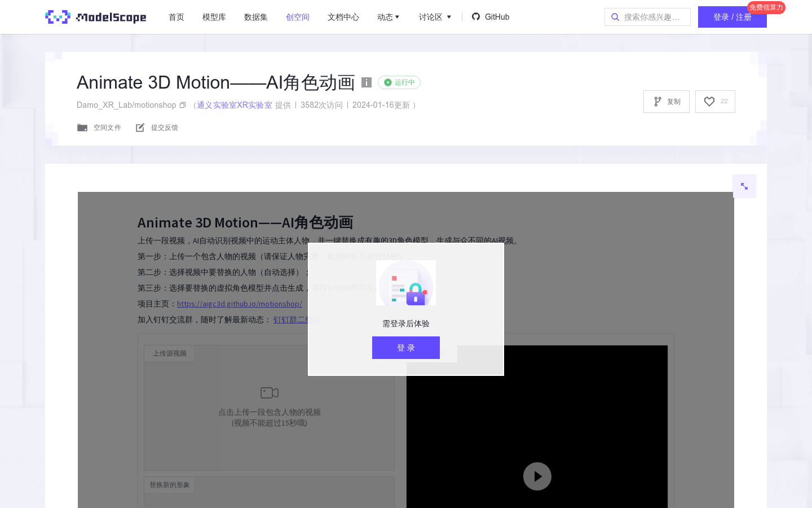Click the video camera upload icon
The width and height of the screenshot is (812, 508).
[269, 392]
